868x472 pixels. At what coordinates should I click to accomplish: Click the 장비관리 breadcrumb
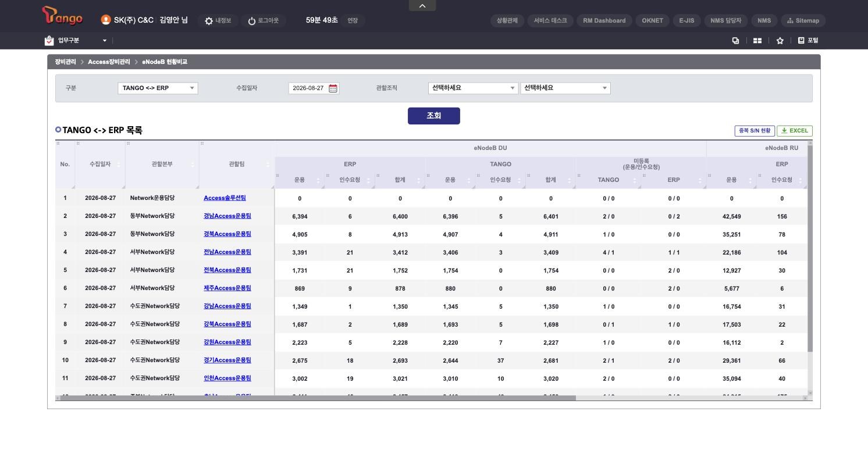65,62
